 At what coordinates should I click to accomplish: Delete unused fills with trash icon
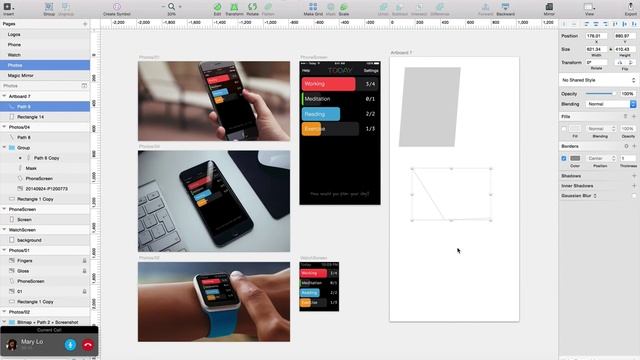click(x=625, y=117)
